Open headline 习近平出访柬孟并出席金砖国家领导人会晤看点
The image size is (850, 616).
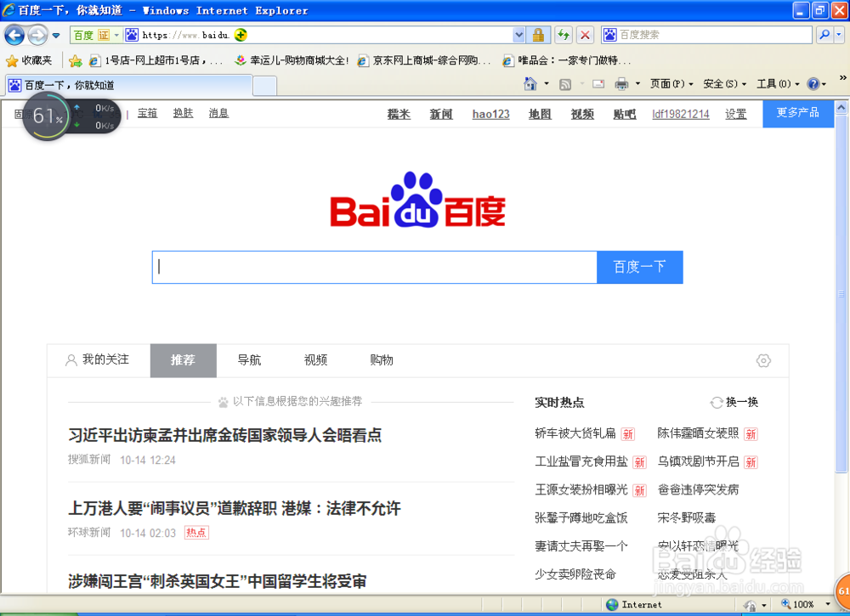pos(225,434)
